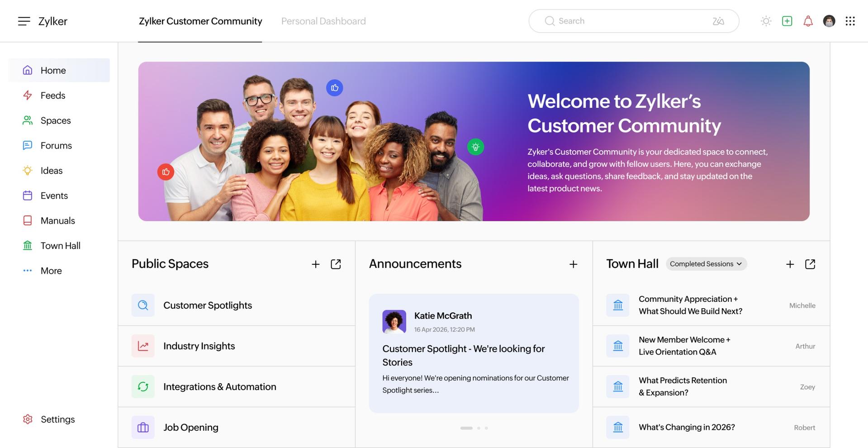Screen dimensions: 868x448
Task: Toggle the light/dark theme sun icon
Action: [x=766, y=21]
